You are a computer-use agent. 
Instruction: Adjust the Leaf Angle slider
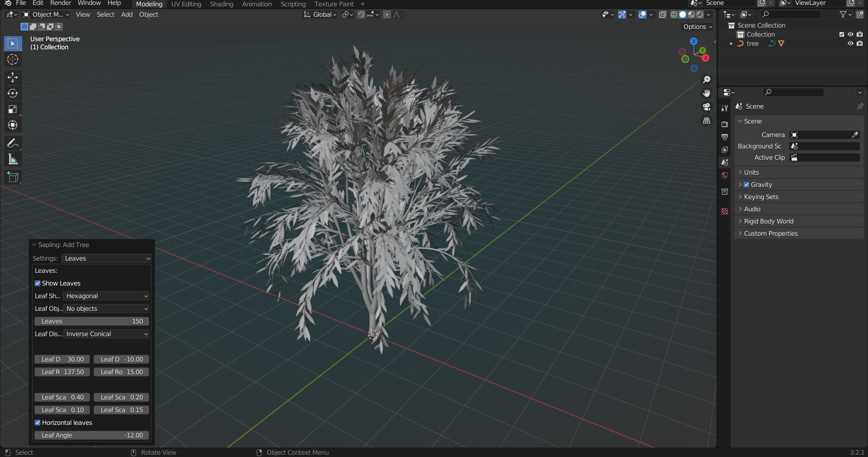pyautogui.click(x=92, y=435)
